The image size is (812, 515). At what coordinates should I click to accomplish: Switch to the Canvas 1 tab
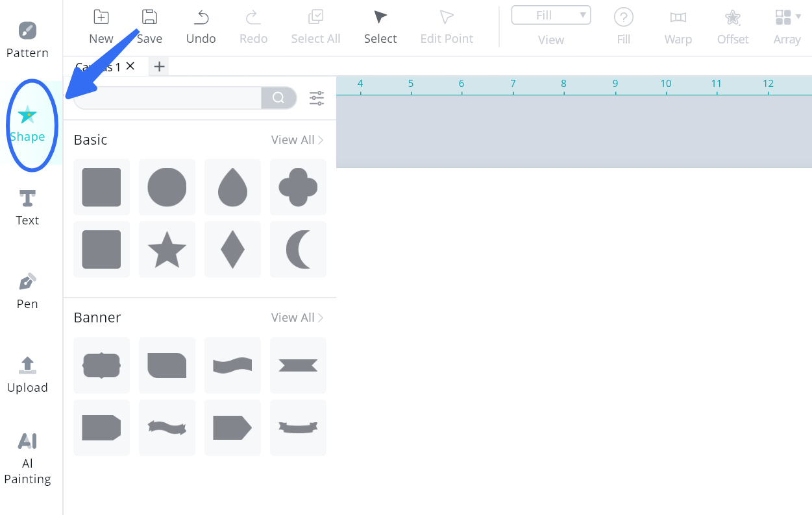tap(99, 66)
